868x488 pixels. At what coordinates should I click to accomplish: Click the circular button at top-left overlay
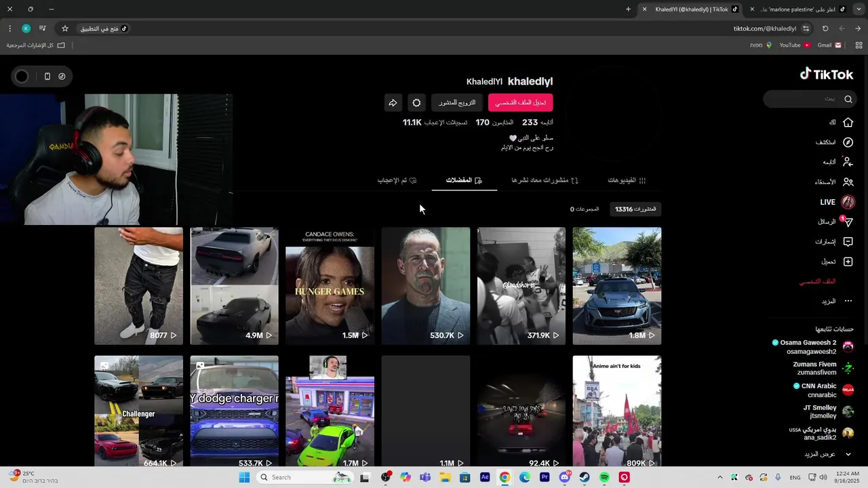tap(22, 77)
